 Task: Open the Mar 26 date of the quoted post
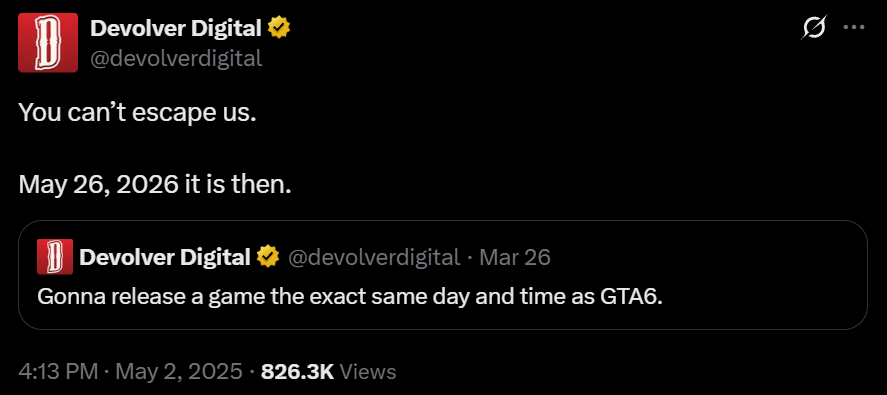click(x=515, y=257)
